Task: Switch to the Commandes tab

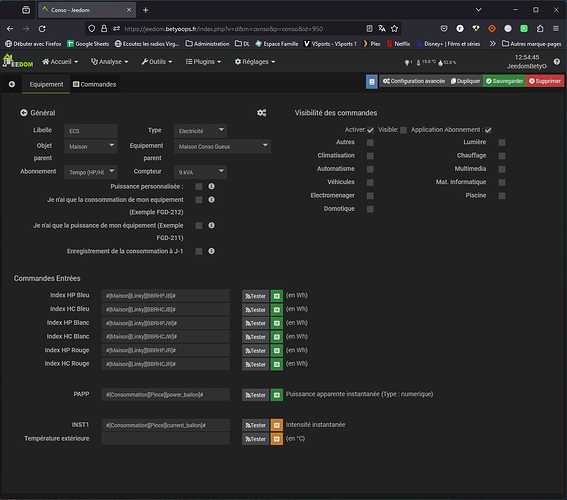Action: click(x=94, y=84)
